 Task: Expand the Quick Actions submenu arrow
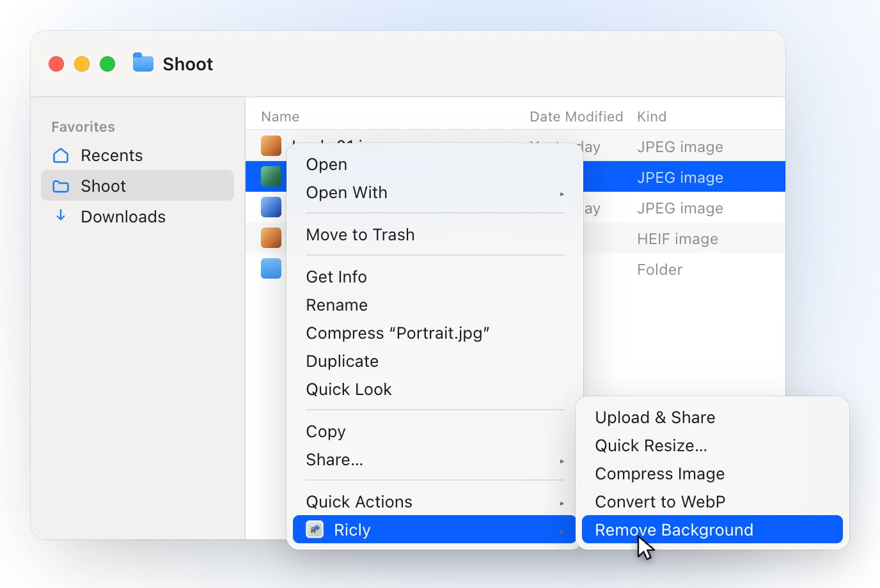tap(562, 503)
